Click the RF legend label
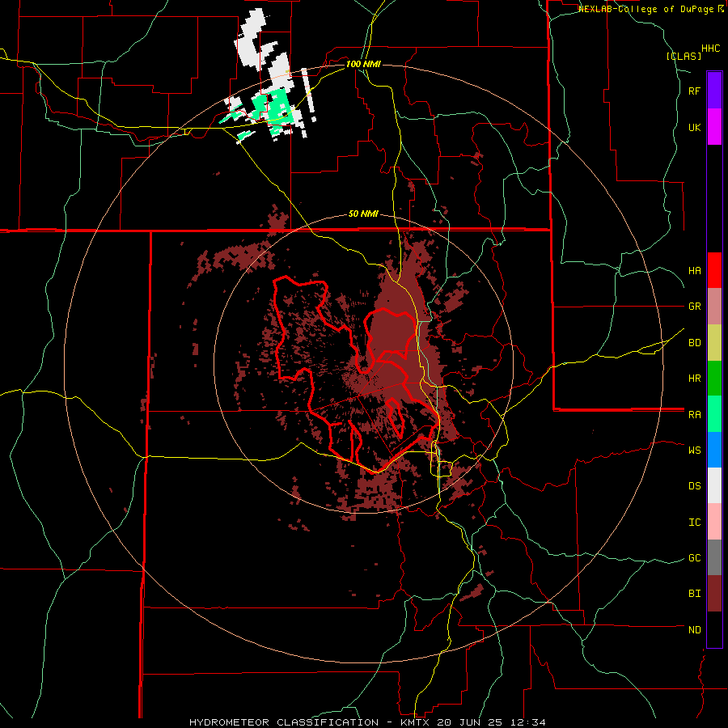The image size is (728, 728). tap(695, 91)
